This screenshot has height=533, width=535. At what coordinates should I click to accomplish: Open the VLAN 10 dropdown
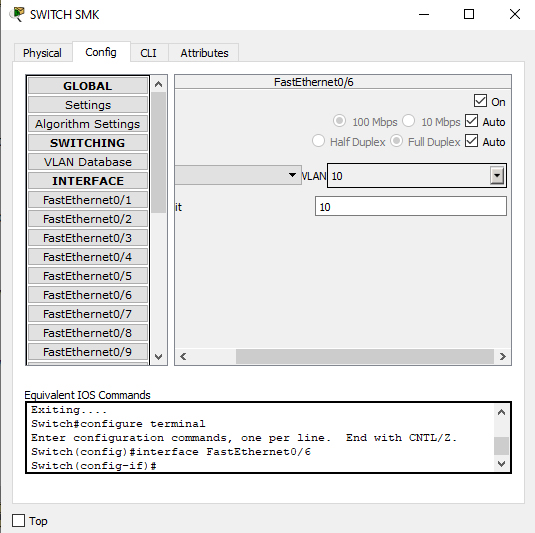coord(497,176)
